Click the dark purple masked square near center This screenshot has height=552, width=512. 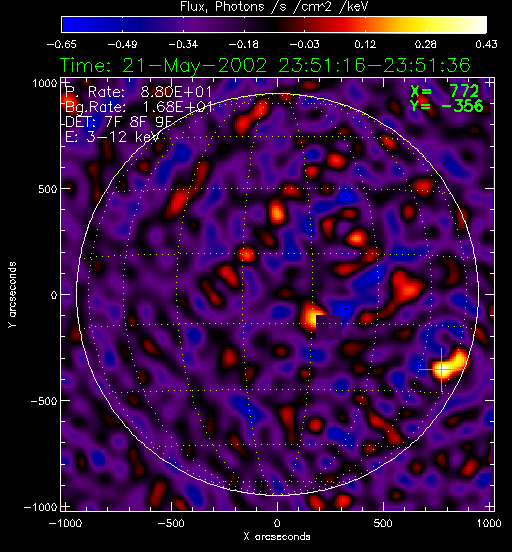pos(329,327)
